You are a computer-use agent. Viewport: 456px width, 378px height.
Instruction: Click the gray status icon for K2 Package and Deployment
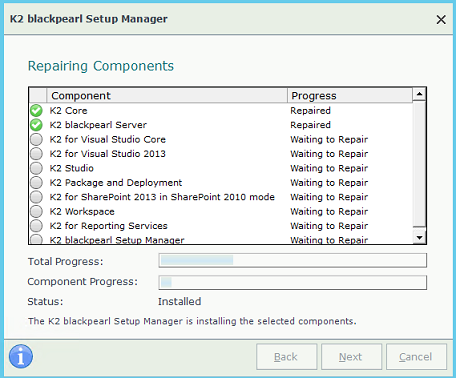[x=36, y=183]
